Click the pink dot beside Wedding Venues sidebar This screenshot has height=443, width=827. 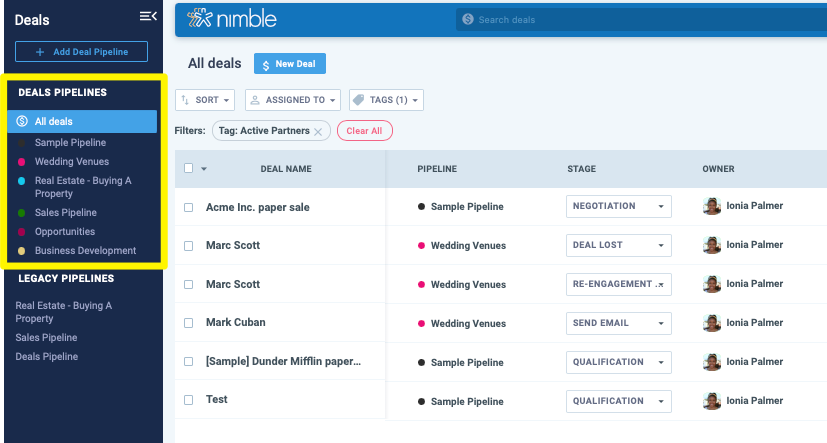click(x=22, y=162)
